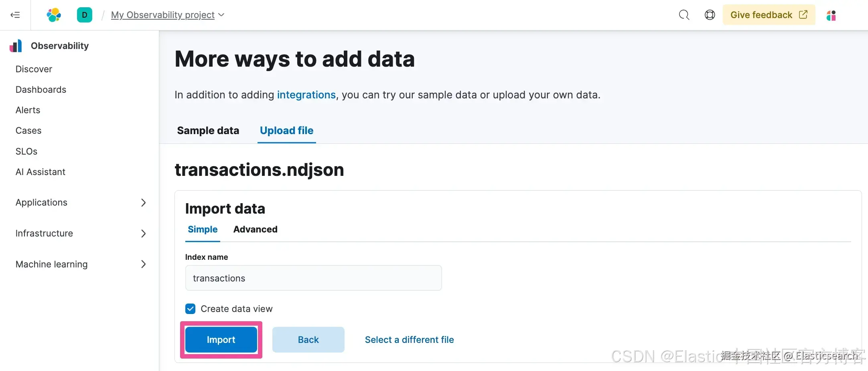Open the search magnifier icon

[684, 15]
